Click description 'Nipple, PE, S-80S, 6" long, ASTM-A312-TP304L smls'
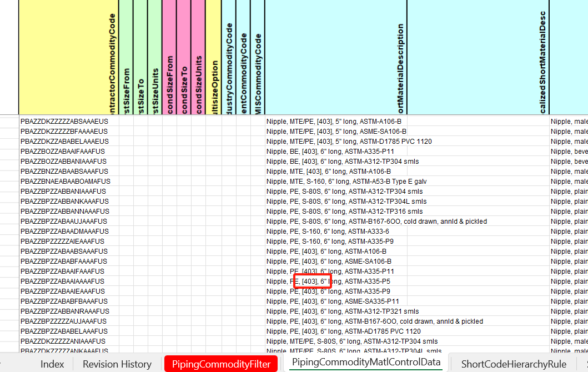This screenshot has width=588, height=372. point(346,202)
